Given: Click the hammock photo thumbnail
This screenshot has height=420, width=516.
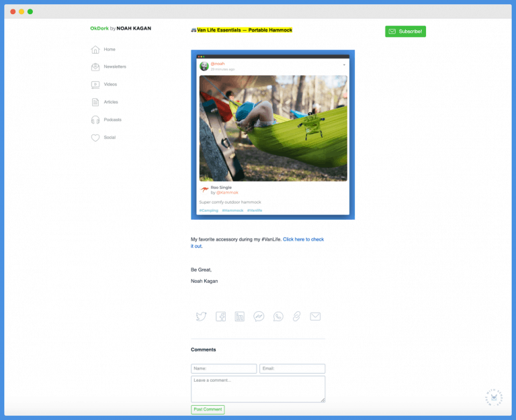Looking at the screenshot, I should coord(273,128).
